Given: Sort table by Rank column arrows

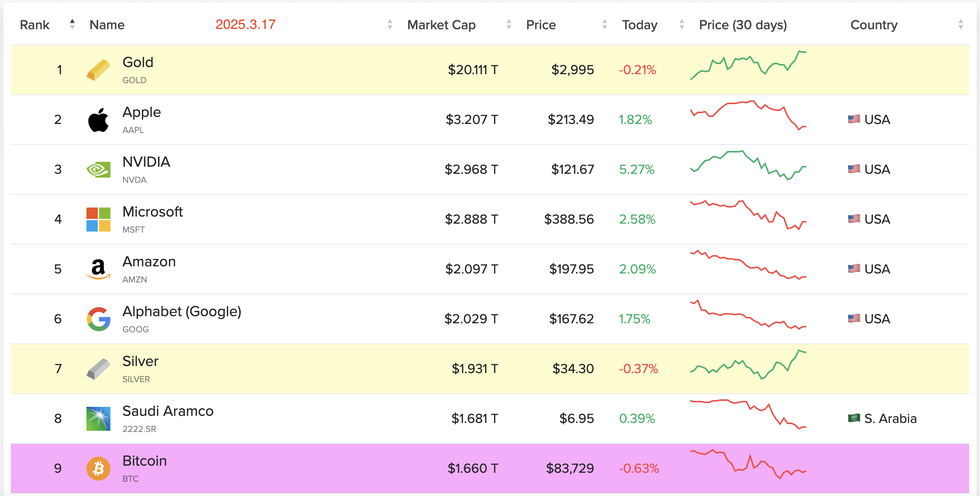Looking at the screenshot, I should 72,24.
